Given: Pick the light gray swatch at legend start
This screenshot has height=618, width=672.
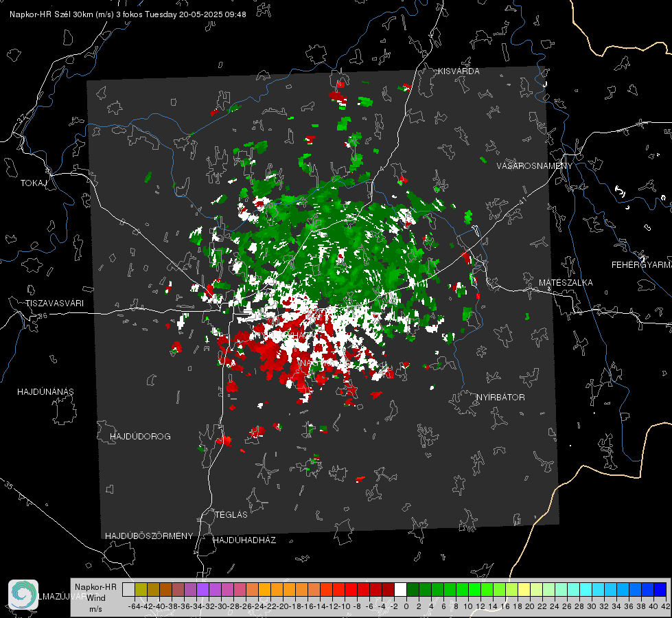Looking at the screenshot, I should point(128,589).
